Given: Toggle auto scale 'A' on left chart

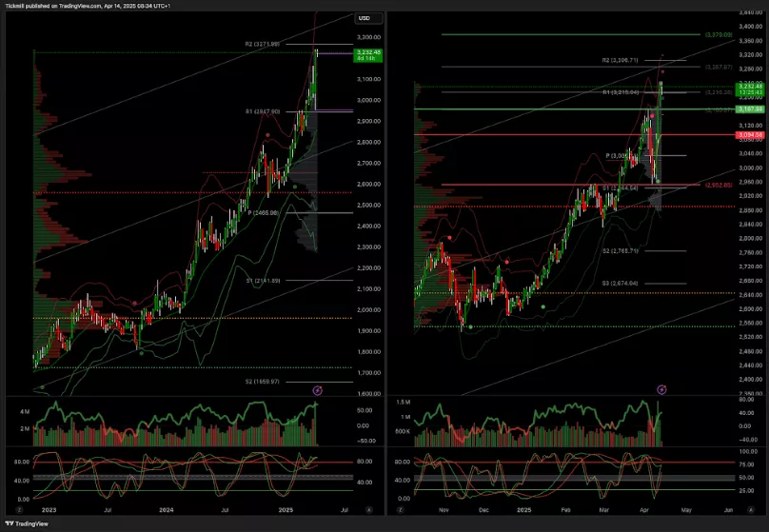Looking at the screenshot, I should click(368, 510).
